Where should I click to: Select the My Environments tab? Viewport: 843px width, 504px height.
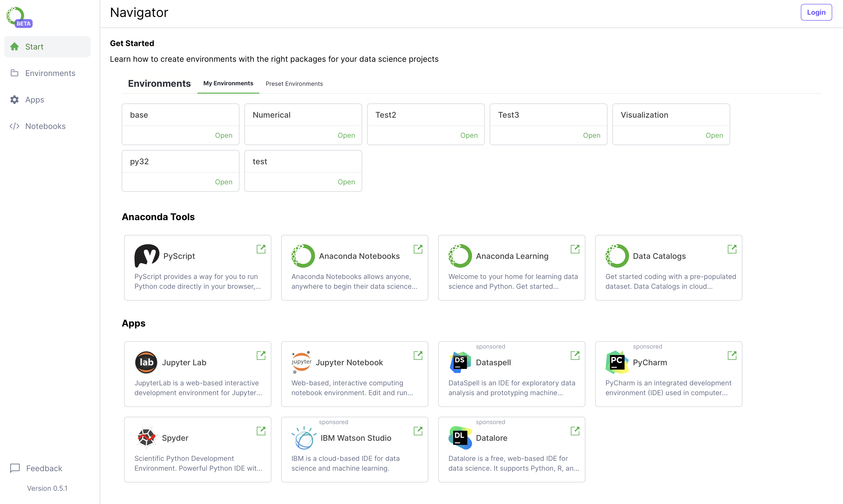(228, 83)
